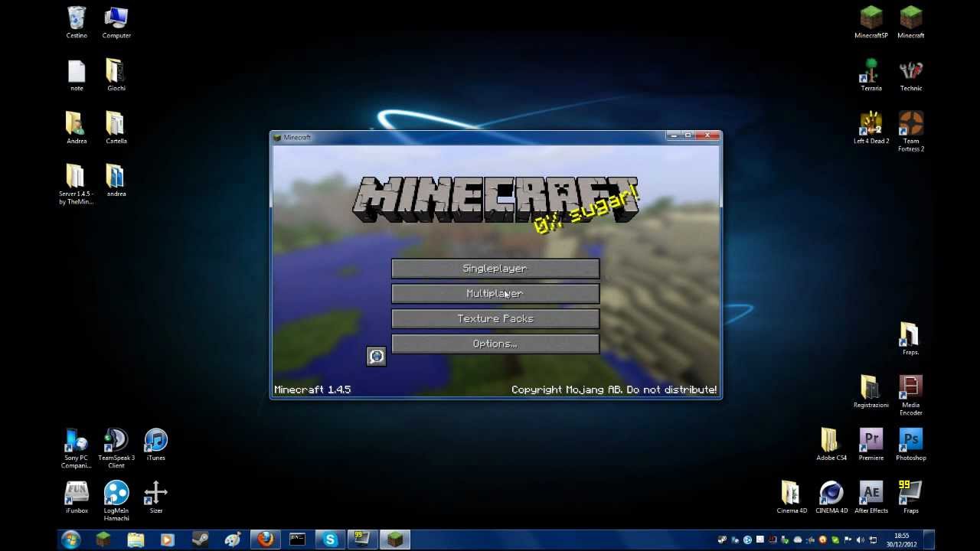Image resolution: width=980 pixels, height=551 pixels.
Task: Select the Technic launcher shortcut
Action: pyautogui.click(x=911, y=75)
